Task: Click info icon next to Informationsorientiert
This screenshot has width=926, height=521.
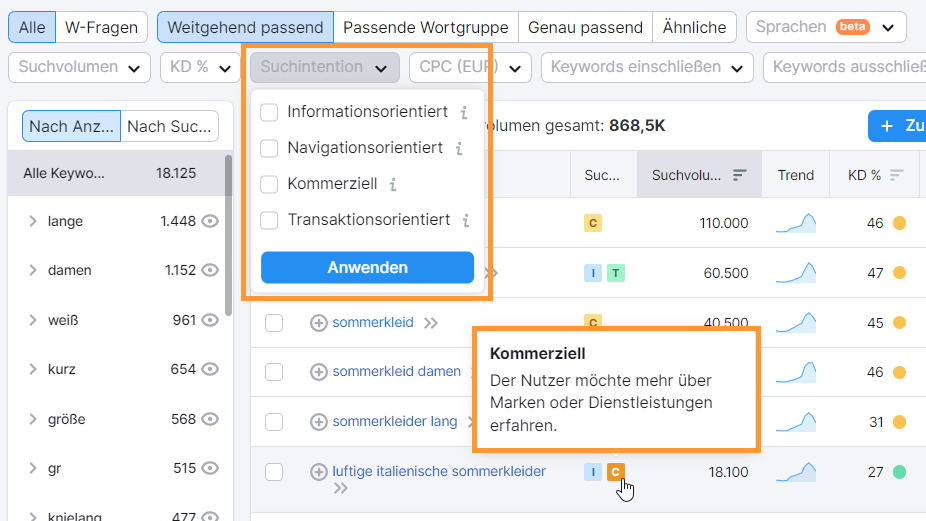Action: tap(464, 112)
